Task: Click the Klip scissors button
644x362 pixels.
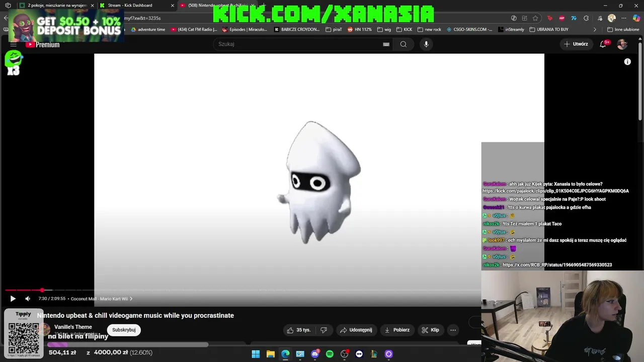Action: point(430,330)
